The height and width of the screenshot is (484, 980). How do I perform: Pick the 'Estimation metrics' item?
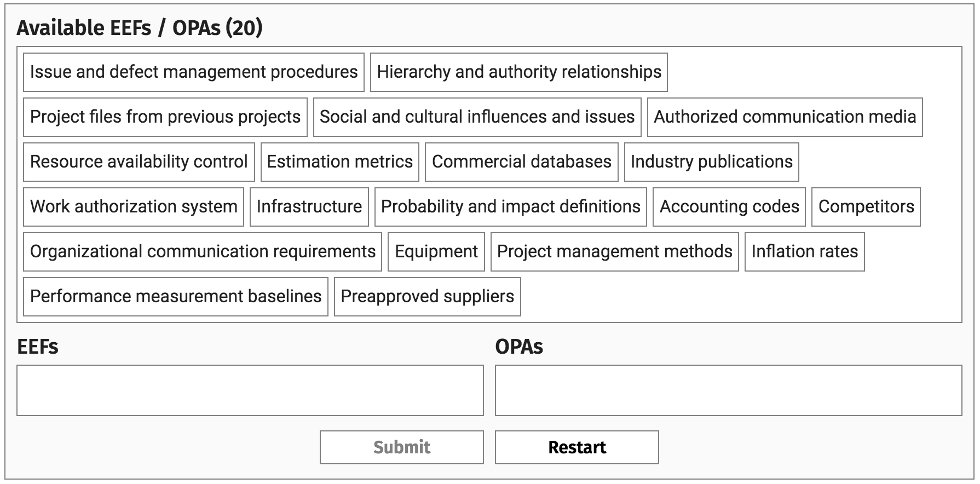[x=339, y=162]
